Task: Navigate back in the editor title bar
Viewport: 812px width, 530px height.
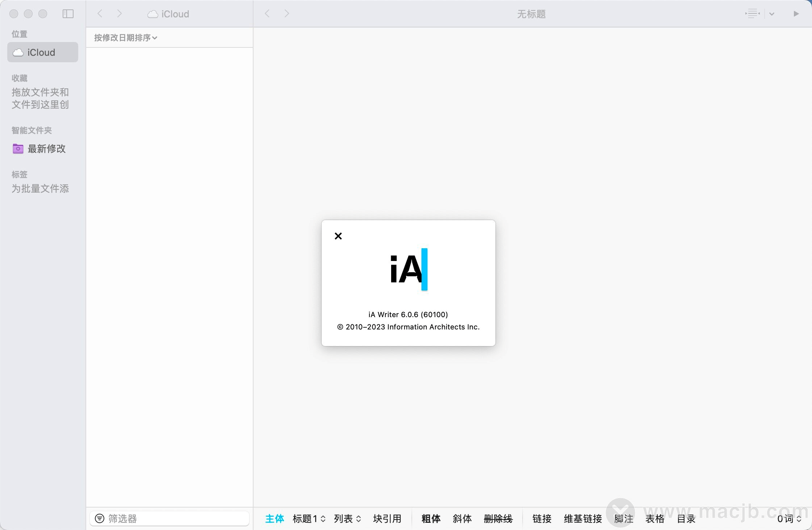Action: coord(267,14)
